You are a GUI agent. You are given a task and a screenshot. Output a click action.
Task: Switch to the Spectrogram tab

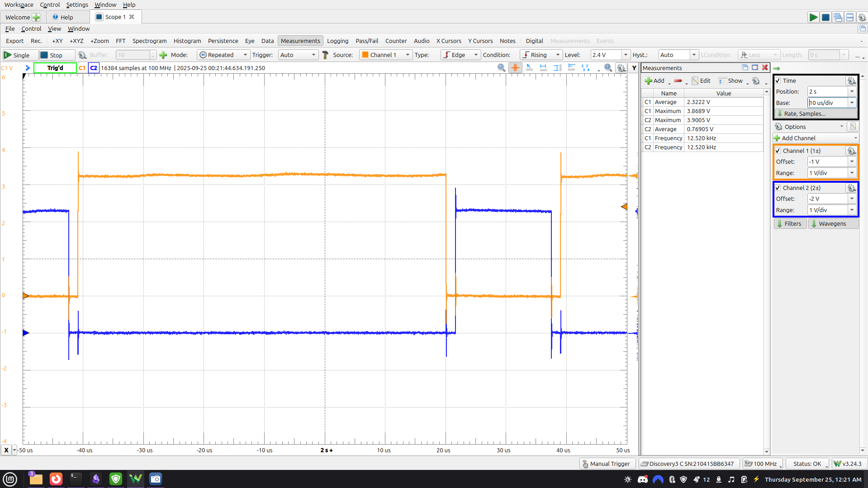click(149, 41)
